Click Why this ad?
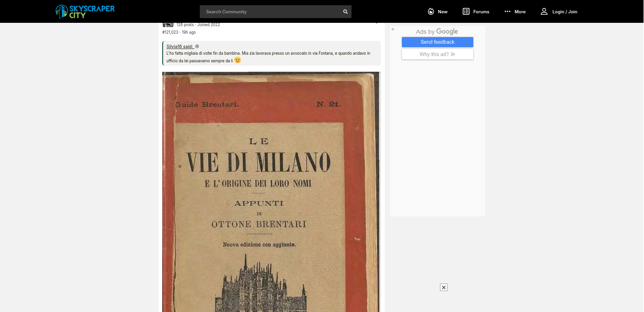 pos(437,54)
